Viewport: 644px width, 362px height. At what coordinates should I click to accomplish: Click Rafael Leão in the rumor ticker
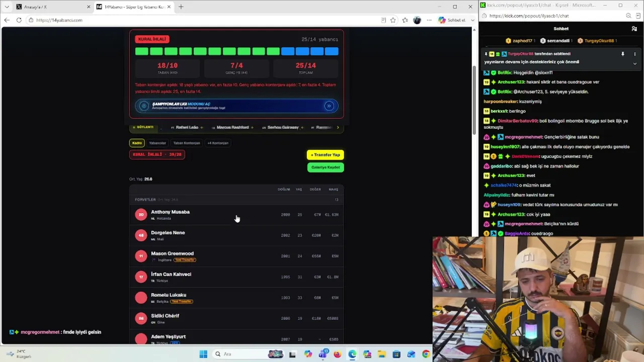(x=187, y=128)
